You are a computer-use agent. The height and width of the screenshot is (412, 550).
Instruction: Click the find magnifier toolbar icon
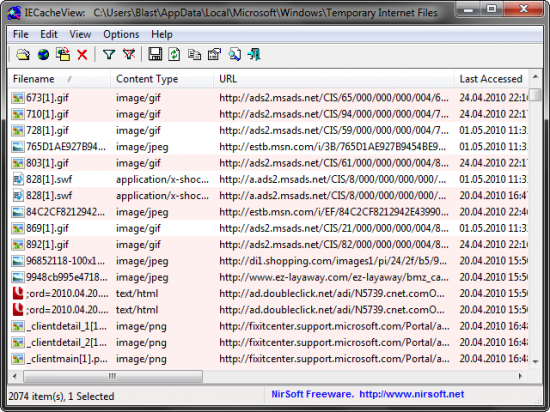234,55
